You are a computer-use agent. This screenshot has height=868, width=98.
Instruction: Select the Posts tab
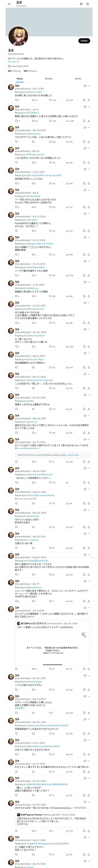point(20,79)
